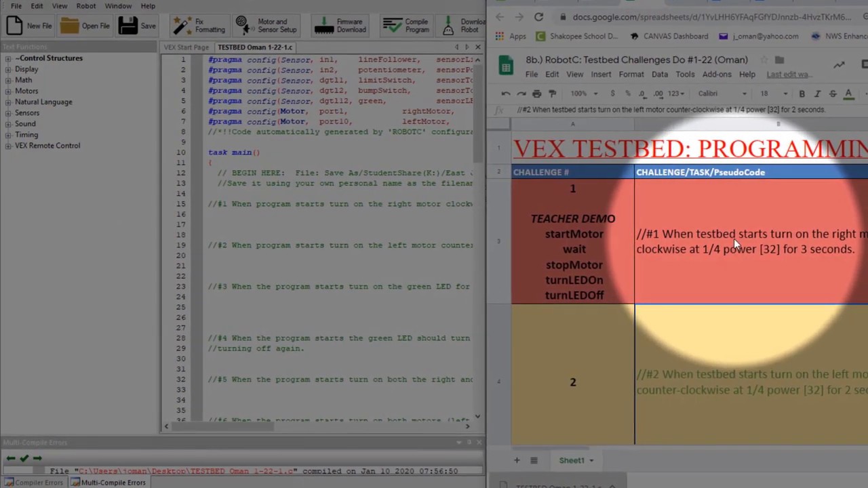Click Compile Program in the toolbar

coord(406,26)
